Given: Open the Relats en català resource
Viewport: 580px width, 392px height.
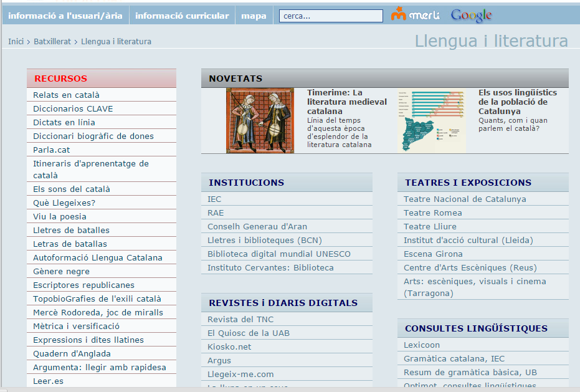Looking at the screenshot, I should (66, 95).
